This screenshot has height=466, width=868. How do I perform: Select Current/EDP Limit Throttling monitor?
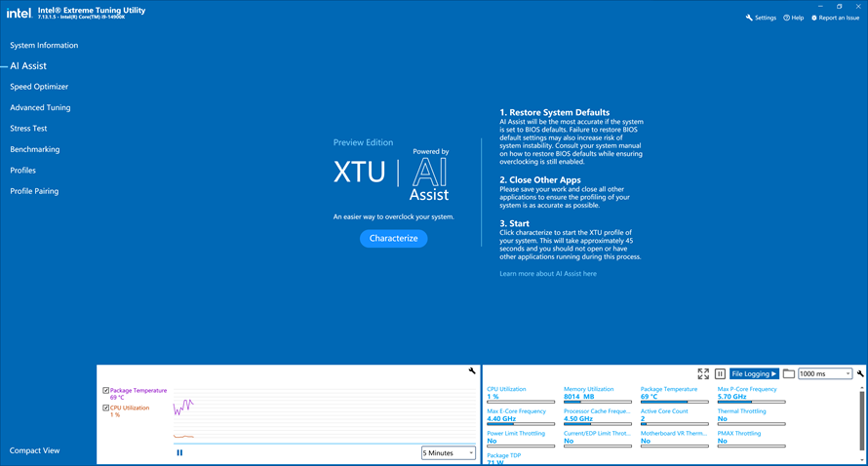coord(597,440)
